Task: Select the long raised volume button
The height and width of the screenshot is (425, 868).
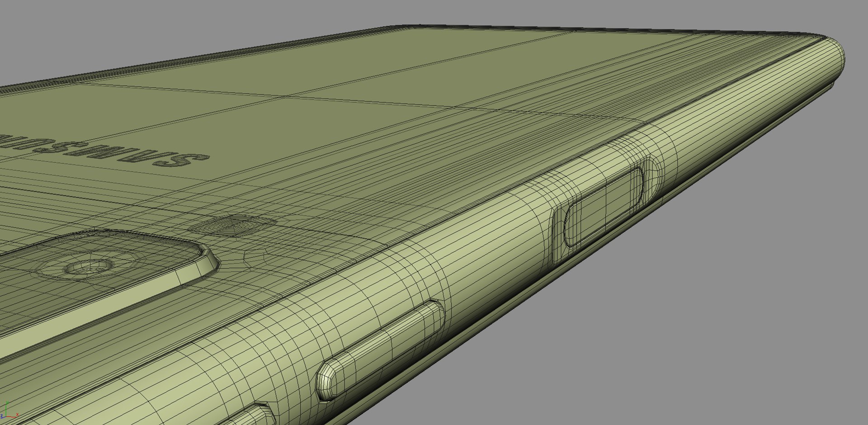Action: point(381,350)
